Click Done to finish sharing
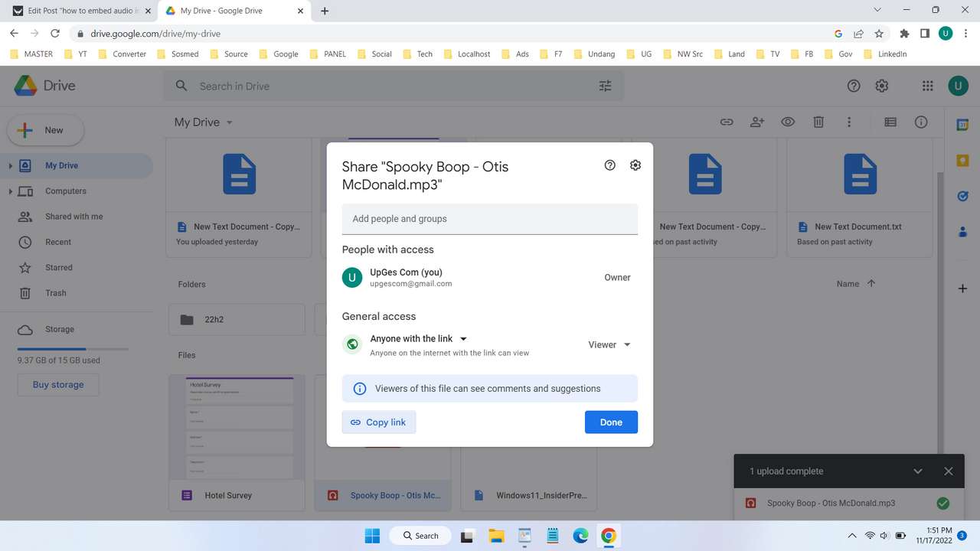980x551 pixels. [610, 422]
